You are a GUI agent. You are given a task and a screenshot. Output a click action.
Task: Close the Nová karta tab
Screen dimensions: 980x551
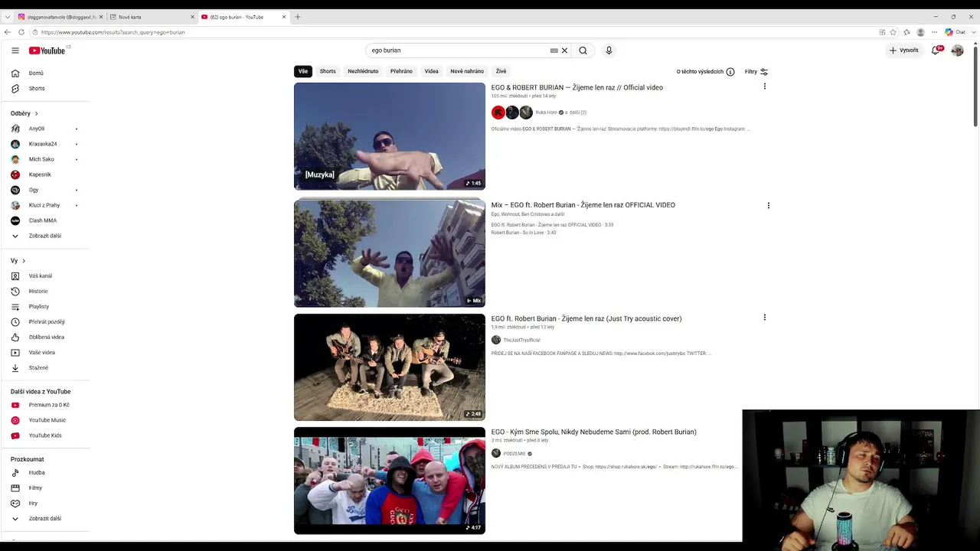point(192,17)
